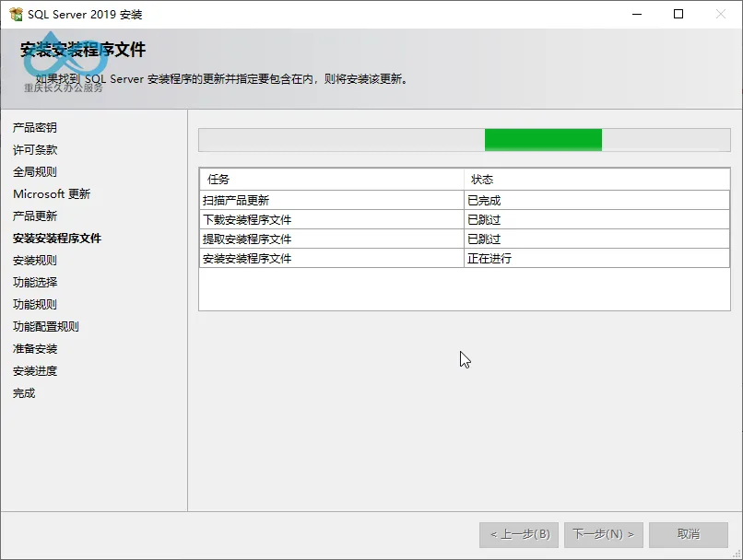This screenshot has height=560, width=743.
Task: Maximize the SQL Server 2019 setup window
Action: coord(678,14)
